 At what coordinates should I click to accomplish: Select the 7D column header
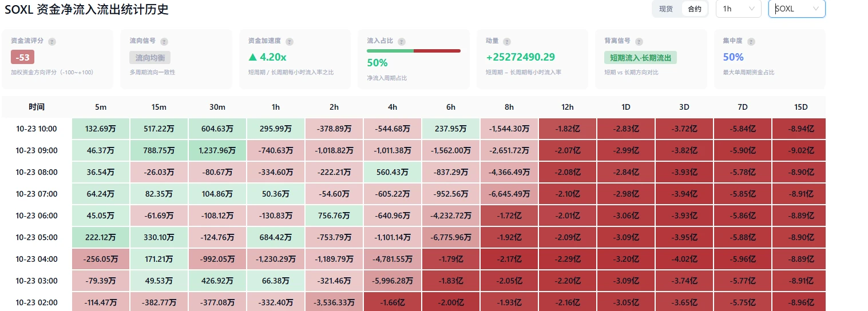pyautogui.click(x=743, y=107)
